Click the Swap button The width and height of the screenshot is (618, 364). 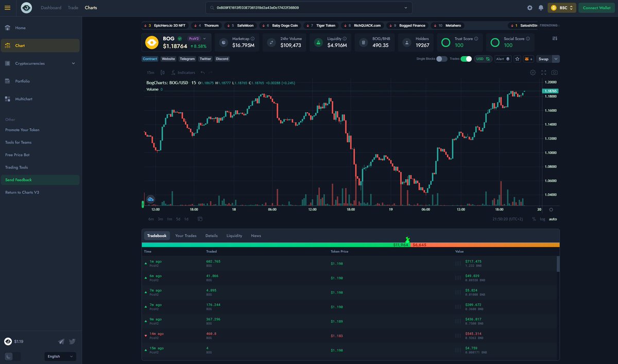pyautogui.click(x=544, y=59)
